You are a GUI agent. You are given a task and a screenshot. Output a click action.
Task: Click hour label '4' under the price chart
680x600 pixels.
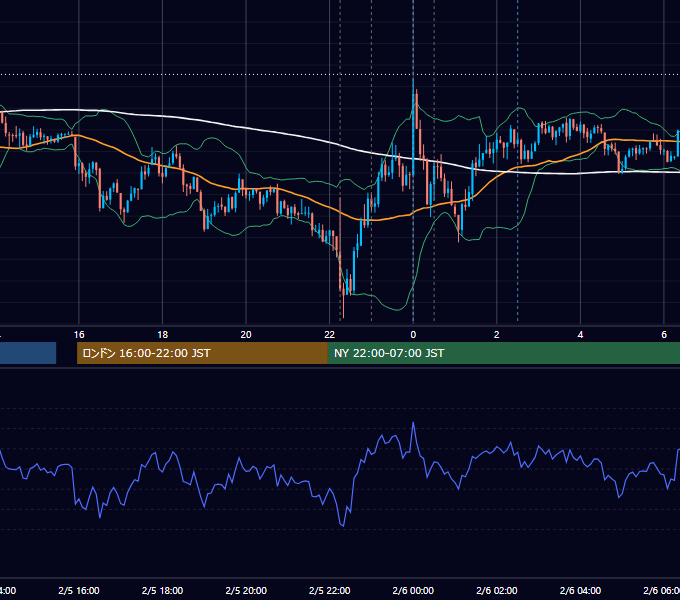pyautogui.click(x=580, y=335)
